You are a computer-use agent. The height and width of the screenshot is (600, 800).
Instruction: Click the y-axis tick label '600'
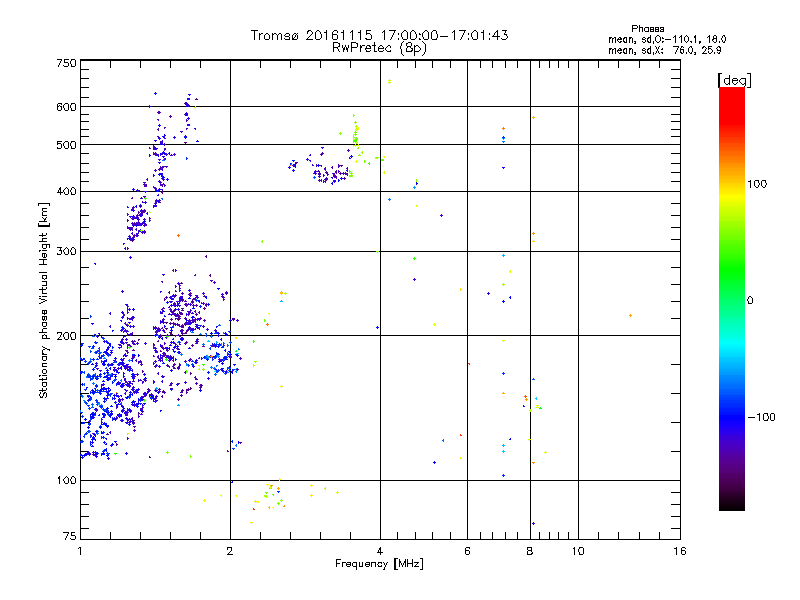pyautogui.click(x=66, y=107)
